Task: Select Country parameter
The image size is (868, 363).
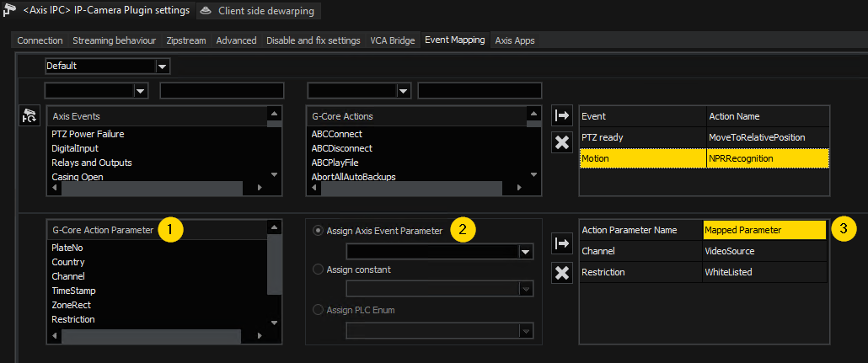Action: pyautogui.click(x=67, y=262)
